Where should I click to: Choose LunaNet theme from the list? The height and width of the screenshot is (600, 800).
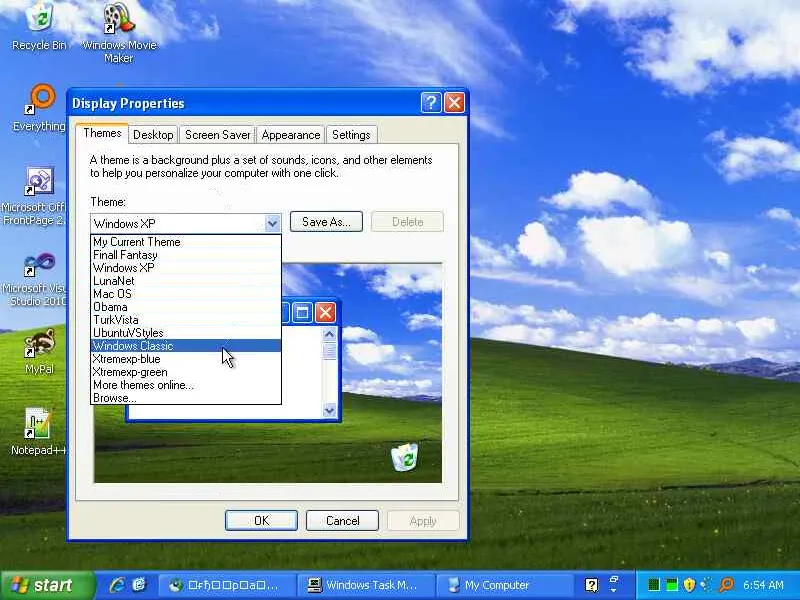186,281
